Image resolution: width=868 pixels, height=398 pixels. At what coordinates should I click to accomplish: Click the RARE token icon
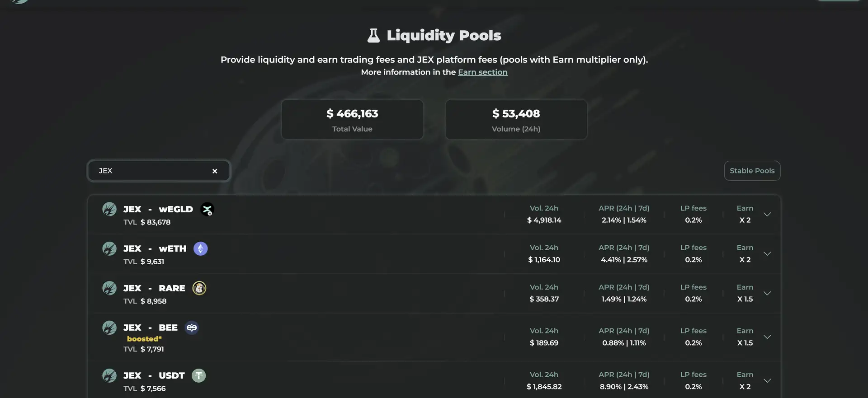199,288
